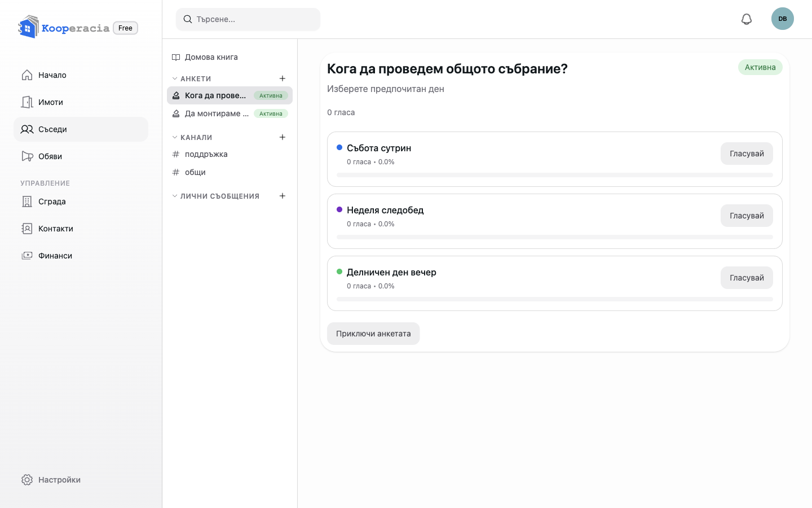Open Сграда management page

(x=81, y=202)
